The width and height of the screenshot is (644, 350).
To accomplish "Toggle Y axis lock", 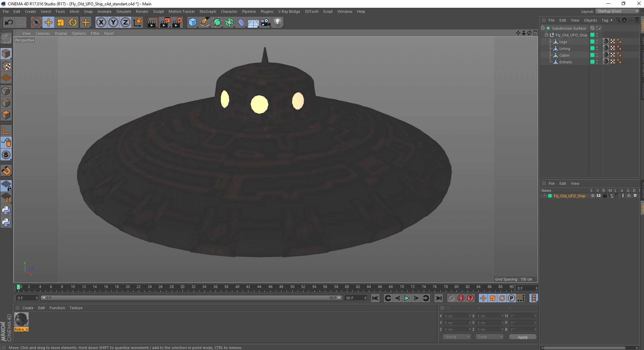I will click(113, 23).
